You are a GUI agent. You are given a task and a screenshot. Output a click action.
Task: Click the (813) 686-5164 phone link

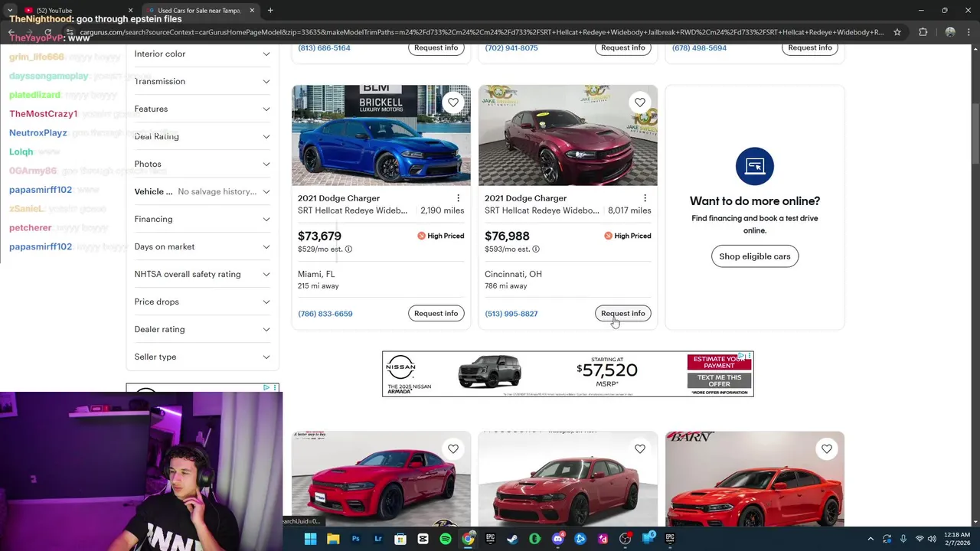(324, 47)
